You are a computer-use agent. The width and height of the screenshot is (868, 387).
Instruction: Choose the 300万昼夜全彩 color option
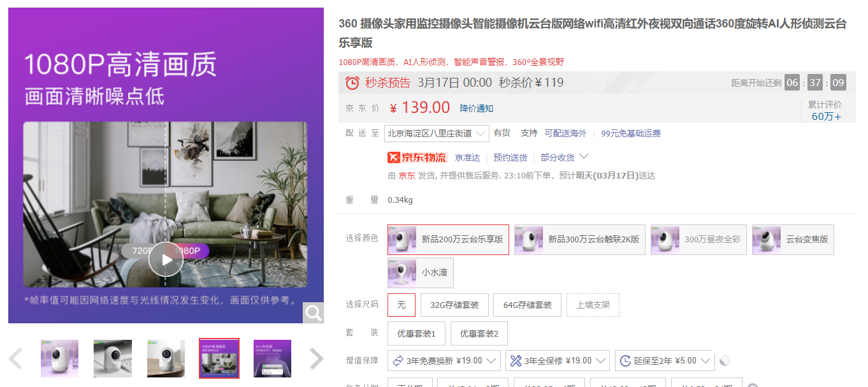(x=698, y=240)
